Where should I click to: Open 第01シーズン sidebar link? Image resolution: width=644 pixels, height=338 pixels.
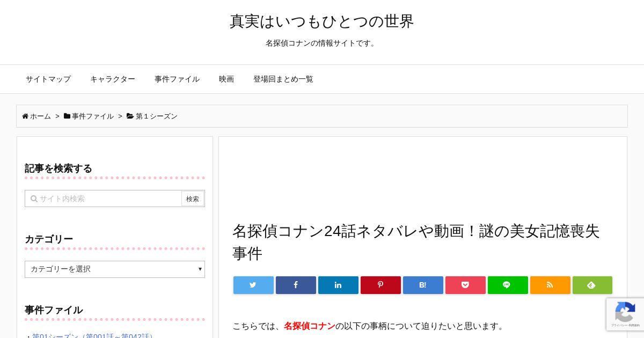click(x=94, y=335)
